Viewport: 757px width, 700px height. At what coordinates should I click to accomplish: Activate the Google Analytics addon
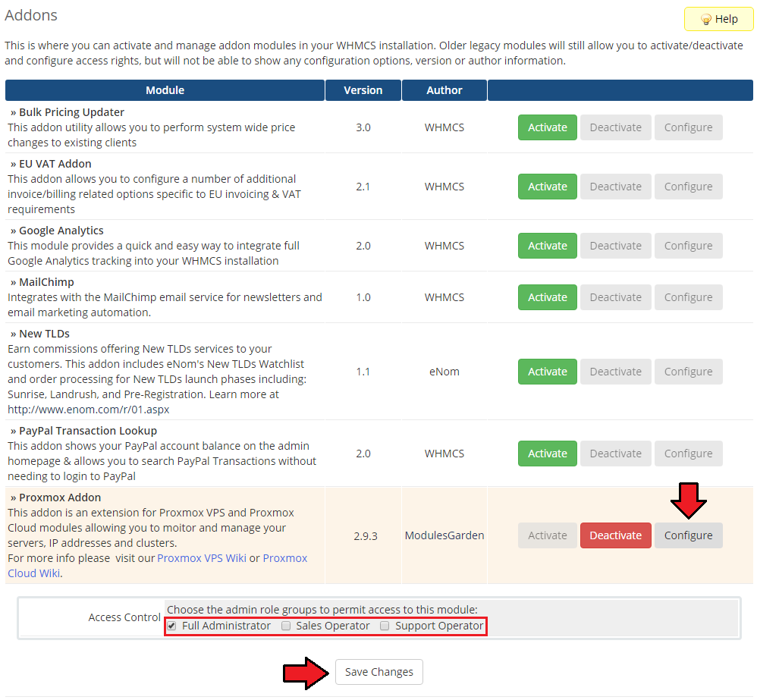[x=547, y=246]
